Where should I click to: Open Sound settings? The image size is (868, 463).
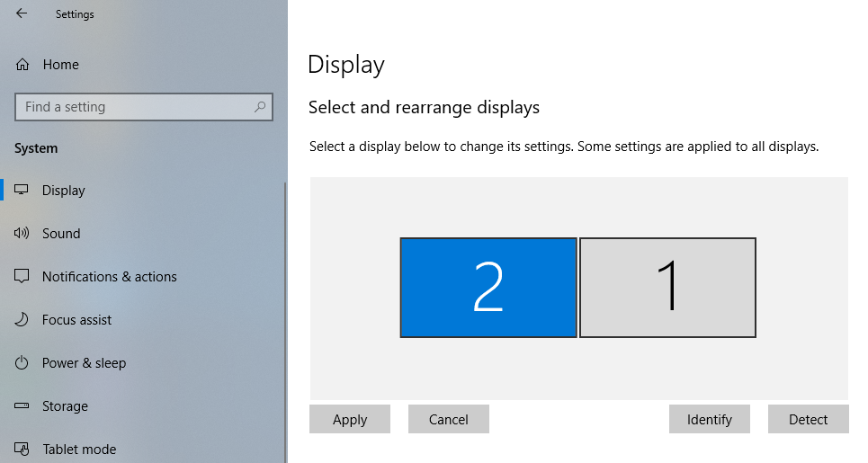click(61, 234)
